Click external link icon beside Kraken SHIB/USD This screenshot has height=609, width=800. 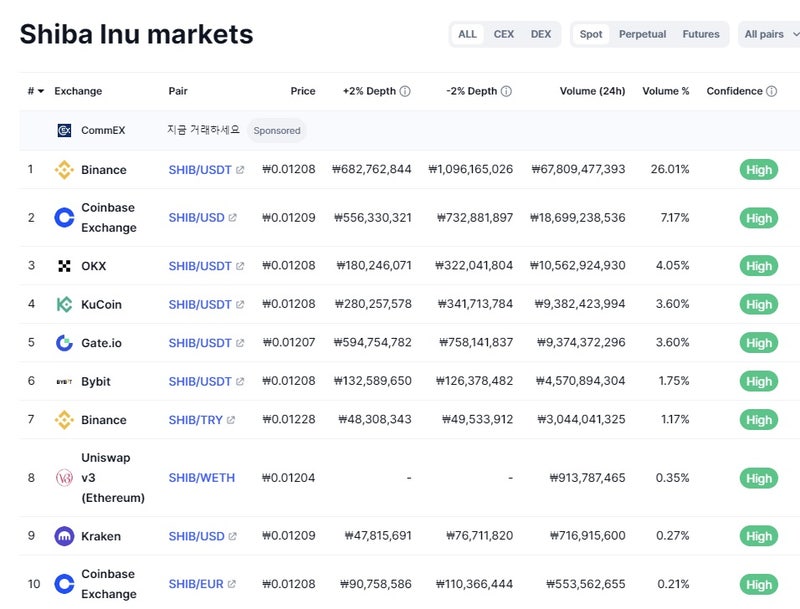[x=233, y=536]
